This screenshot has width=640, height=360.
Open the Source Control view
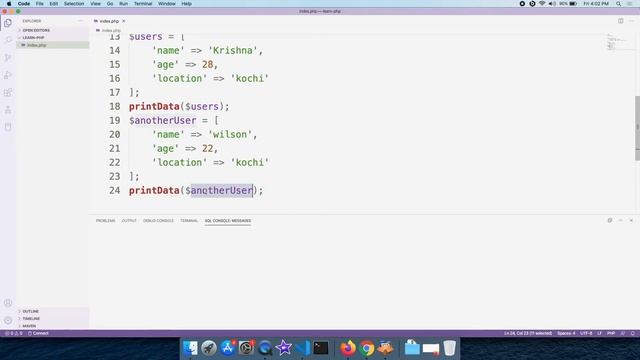(x=8, y=58)
